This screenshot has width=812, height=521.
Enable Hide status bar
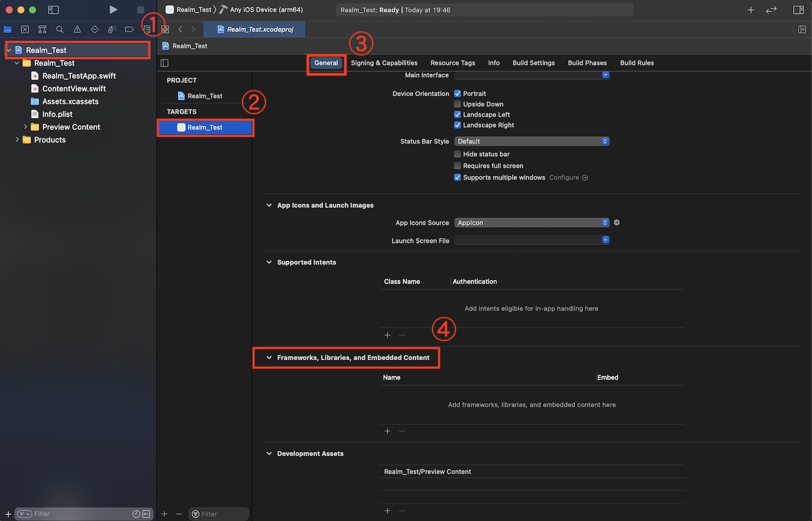[x=457, y=154]
